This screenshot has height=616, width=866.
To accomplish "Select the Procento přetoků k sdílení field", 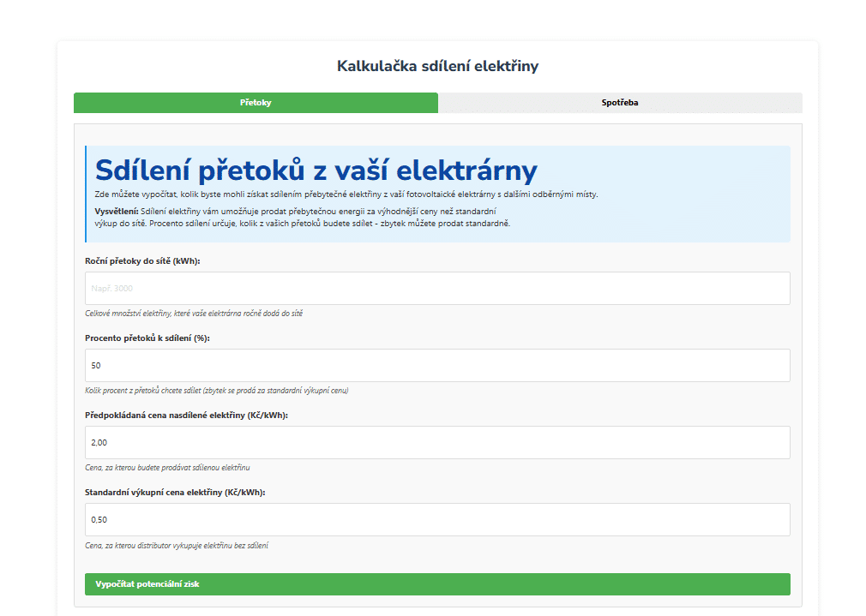I will [x=437, y=366].
